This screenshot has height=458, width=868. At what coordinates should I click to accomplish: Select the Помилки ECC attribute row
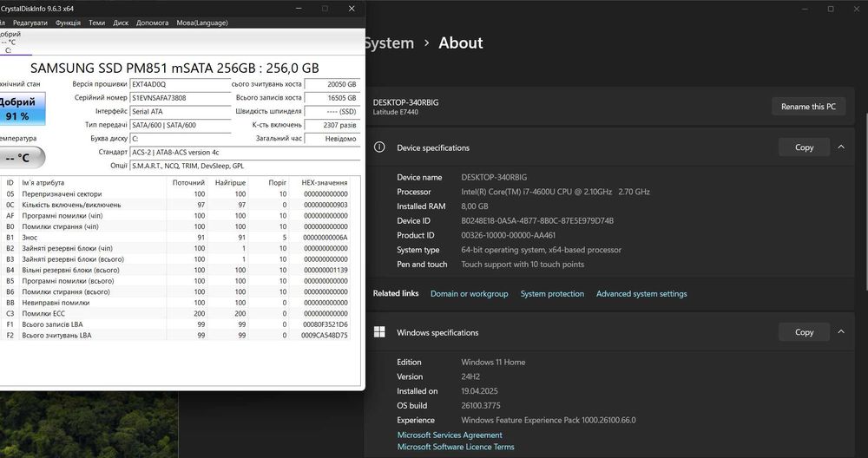176,314
